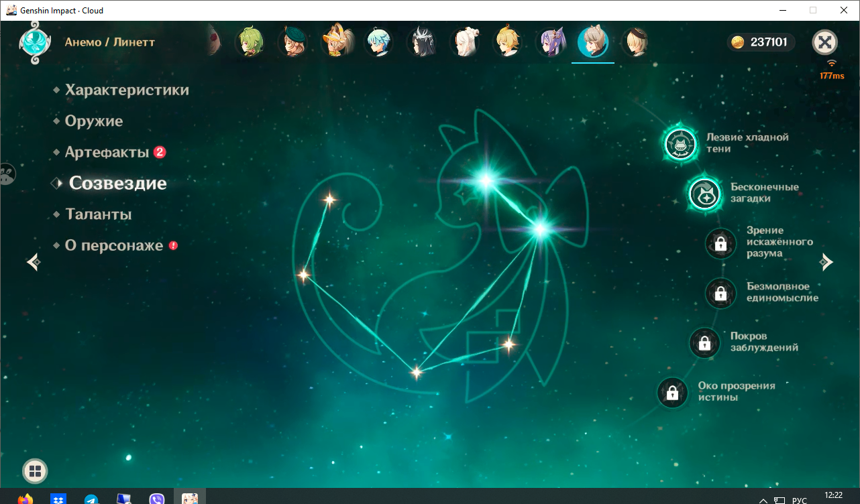Select highlighted Lynette portrait with cat ears
The image size is (860, 504).
(593, 42)
